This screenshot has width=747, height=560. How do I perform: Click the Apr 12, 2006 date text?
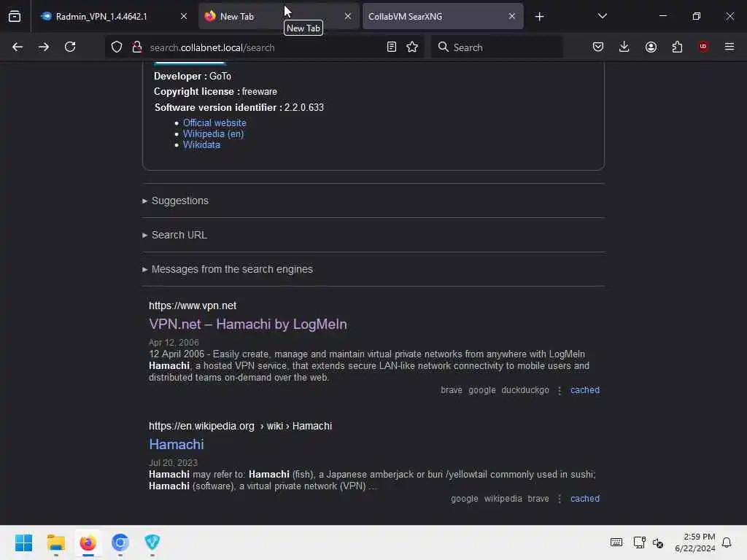click(174, 343)
